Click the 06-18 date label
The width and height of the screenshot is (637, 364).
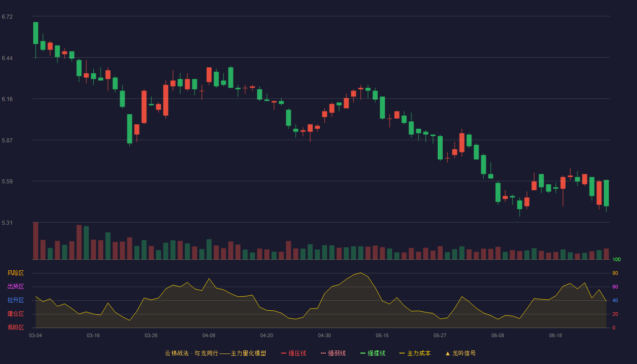click(556, 335)
